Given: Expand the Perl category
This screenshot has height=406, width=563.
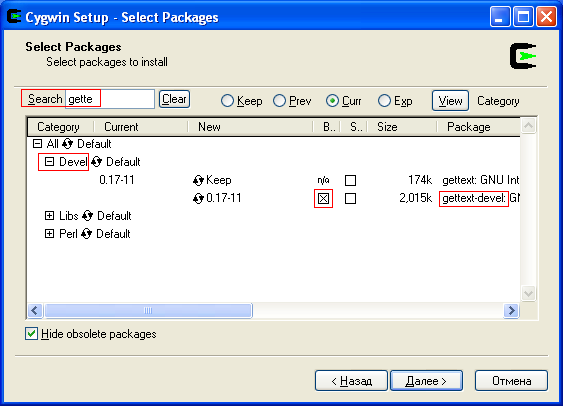Looking at the screenshot, I should pos(49,234).
